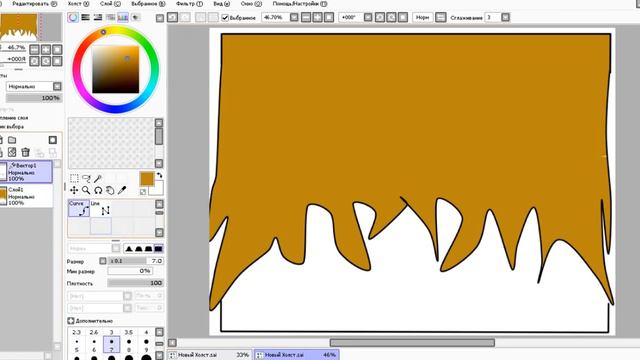Select the move layer tool
The image size is (640, 360).
pos(74,190)
